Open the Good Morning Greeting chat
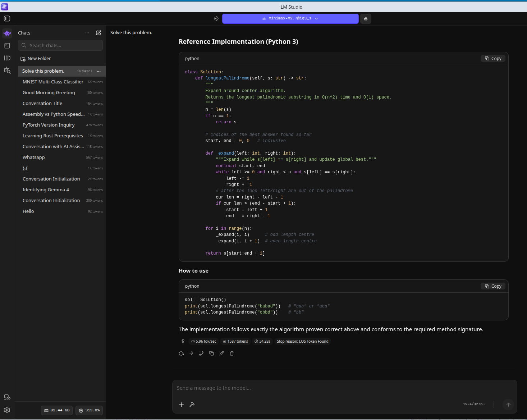This screenshot has width=527, height=420. pyautogui.click(x=62, y=93)
